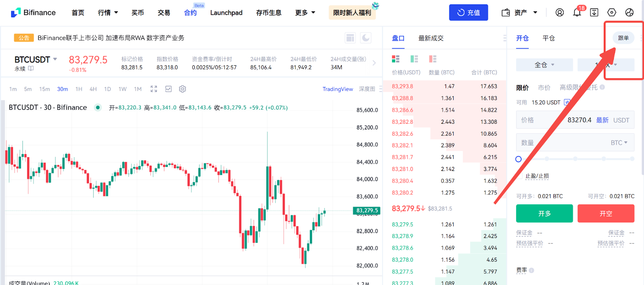
Task: Open chart settings gear icon
Action: [x=182, y=89]
